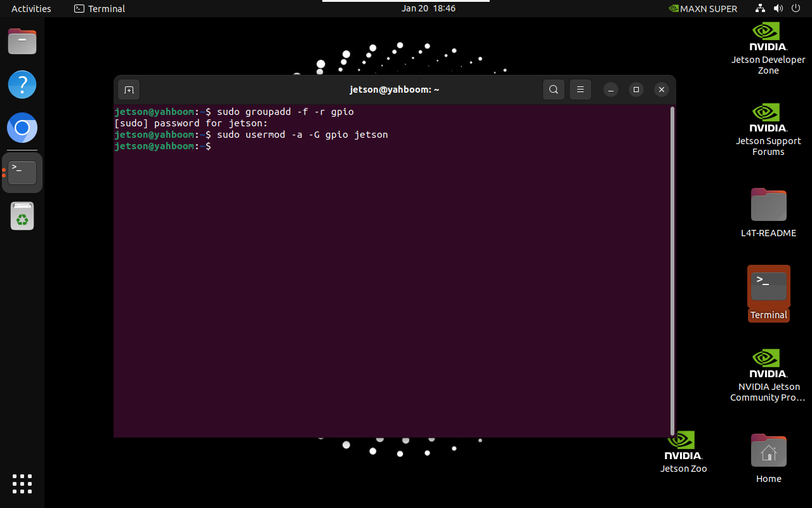Click the sudo usermod command line
812x508 pixels.
(x=251, y=135)
